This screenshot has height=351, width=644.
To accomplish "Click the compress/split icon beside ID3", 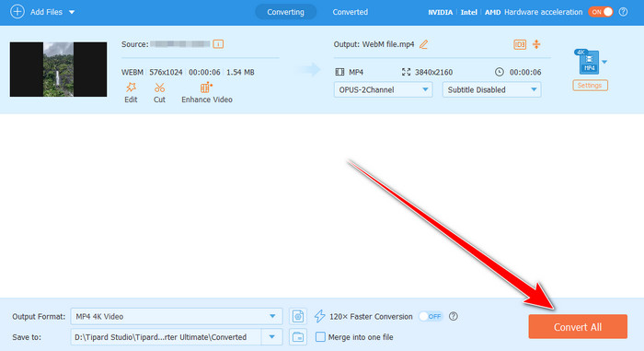I will (x=536, y=44).
